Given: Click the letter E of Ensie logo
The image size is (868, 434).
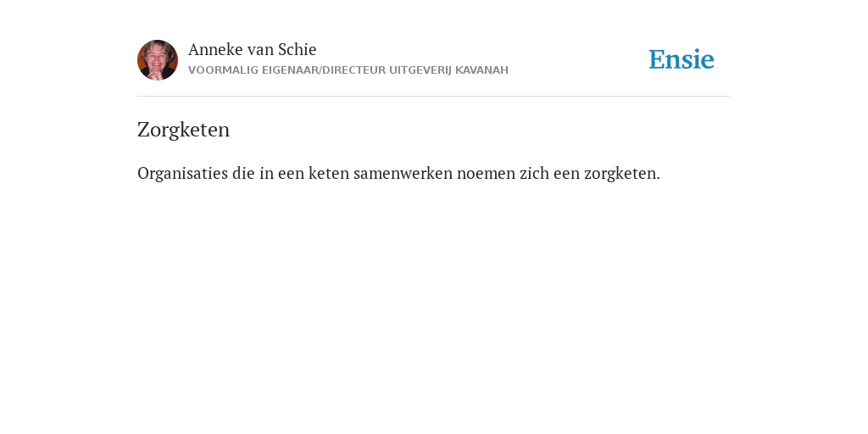Looking at the screenshot, I should [x=657, y=59].
